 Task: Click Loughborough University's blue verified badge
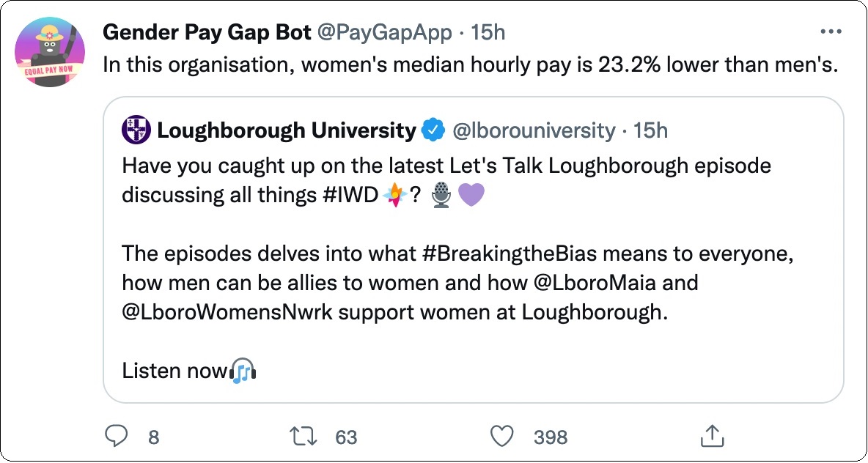tap(433, 130)
